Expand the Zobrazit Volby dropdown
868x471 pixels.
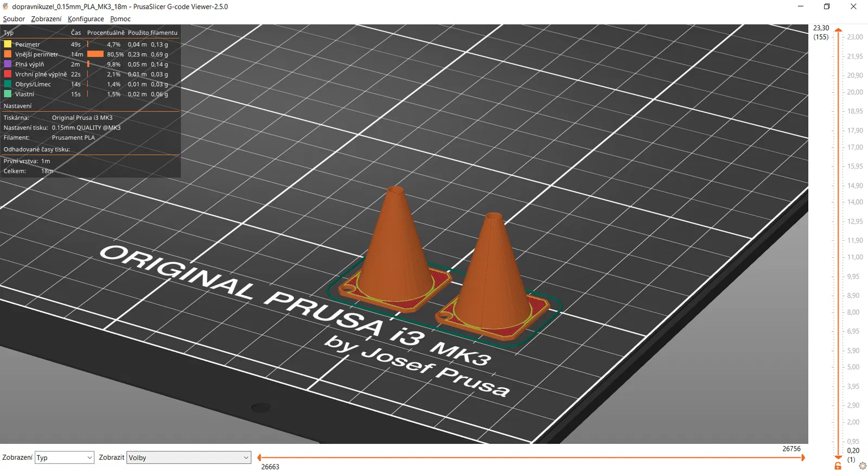(189, 457)
